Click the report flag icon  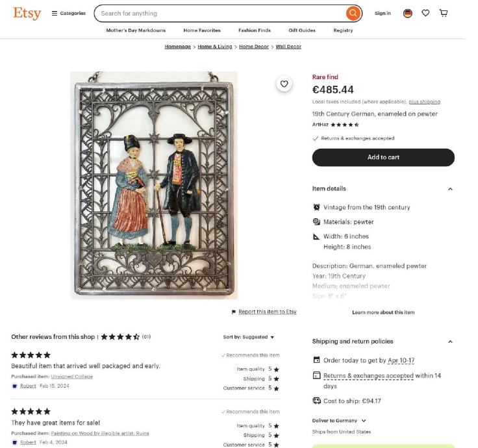tap(234, 312)
